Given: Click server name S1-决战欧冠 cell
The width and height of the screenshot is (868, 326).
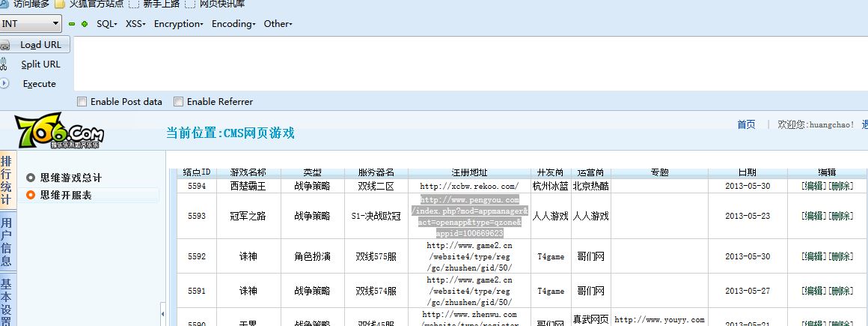Looking at the screenshot, I should (376, 217).
